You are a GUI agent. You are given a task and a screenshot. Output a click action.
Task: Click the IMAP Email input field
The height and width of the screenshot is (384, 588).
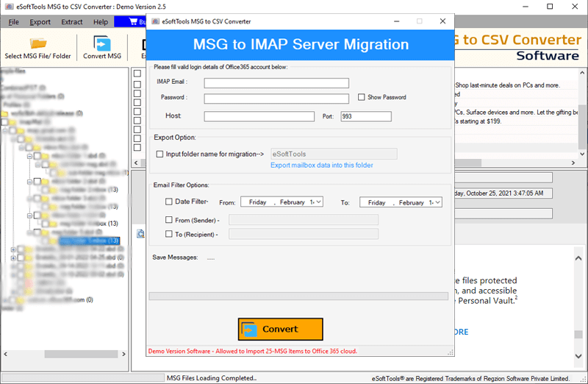pyautogui.click(x=276, y=83)
